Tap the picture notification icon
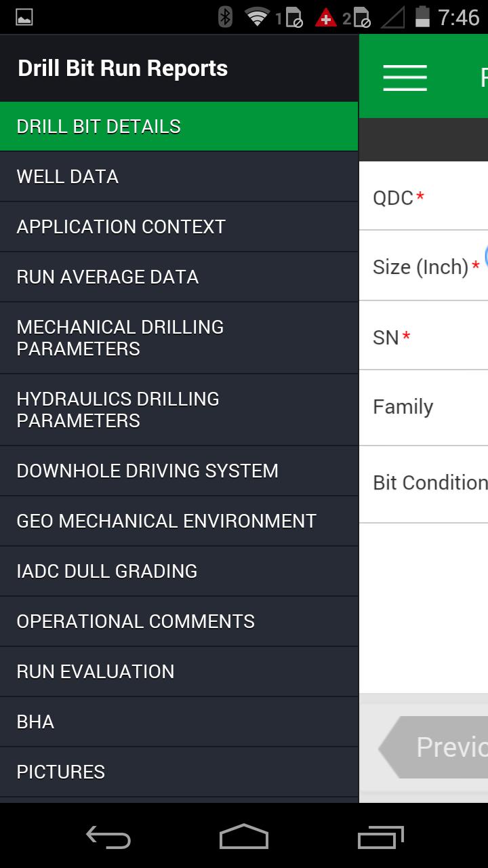Viewport: 488px width, 868px height. [x=24, y=17]
